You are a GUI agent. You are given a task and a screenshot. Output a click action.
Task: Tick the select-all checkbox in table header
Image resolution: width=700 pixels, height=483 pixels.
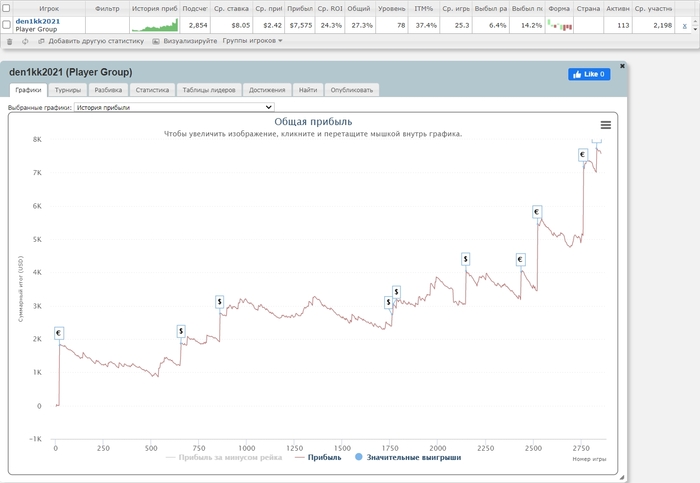click(6, 8)
